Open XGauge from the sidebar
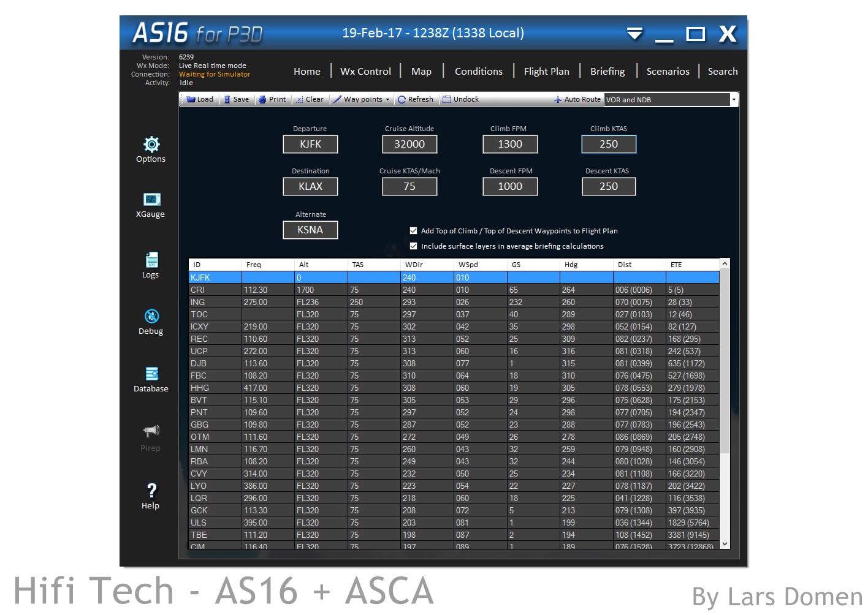The height and width of the screenshot is (615, 868). pyautogui.click(x=151, y=200)
